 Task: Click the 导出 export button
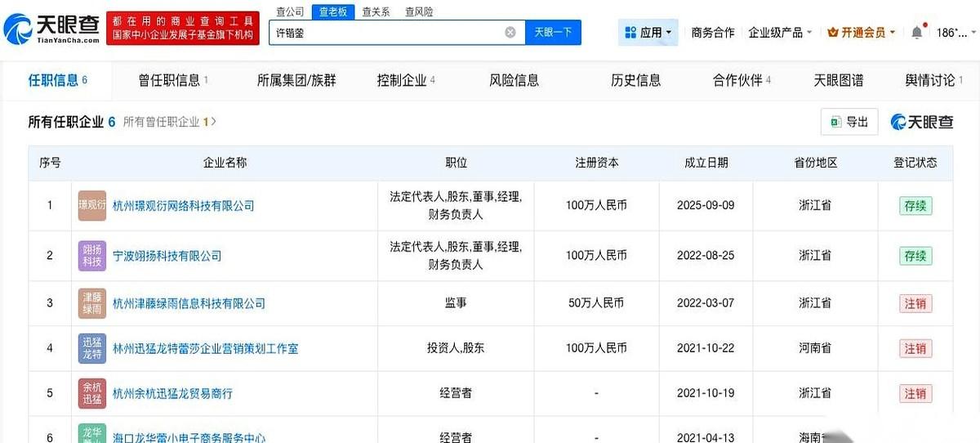coord(849,122)
